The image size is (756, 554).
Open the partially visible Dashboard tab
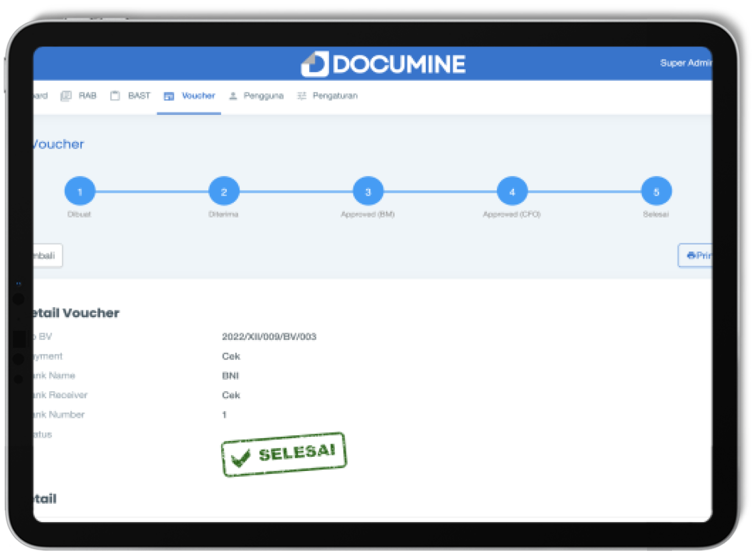tap(40, 96)
